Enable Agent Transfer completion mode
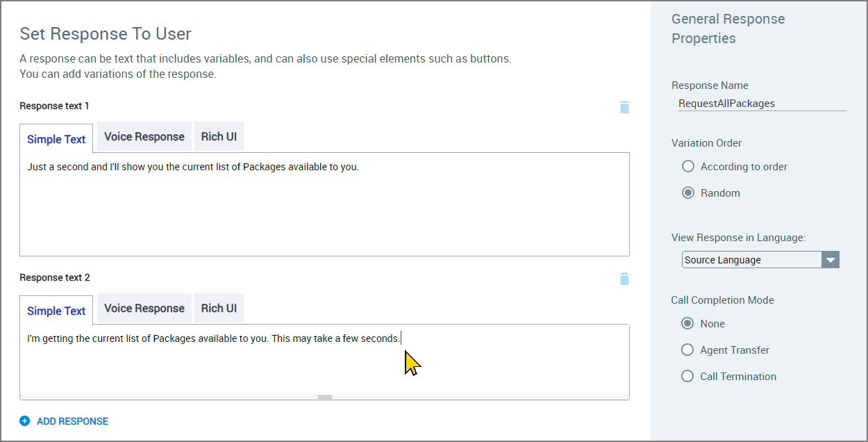Screen dimensions: 868x442 pos(687,350)
